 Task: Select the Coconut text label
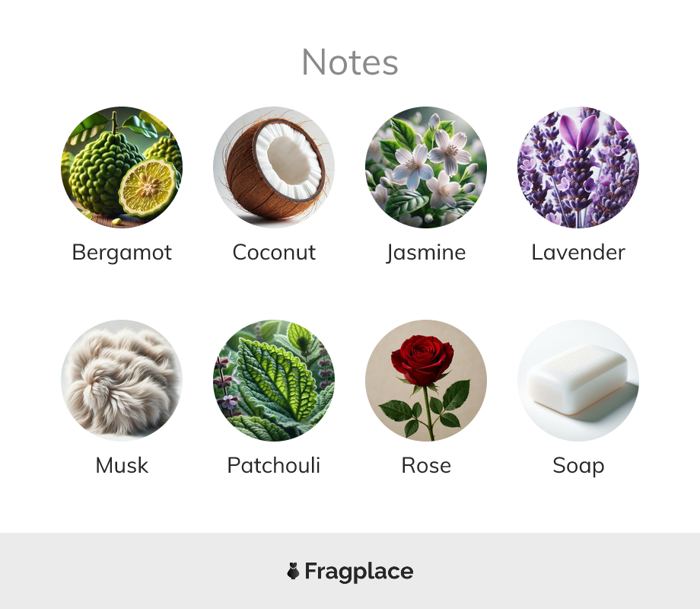click(x=274, y=253)
